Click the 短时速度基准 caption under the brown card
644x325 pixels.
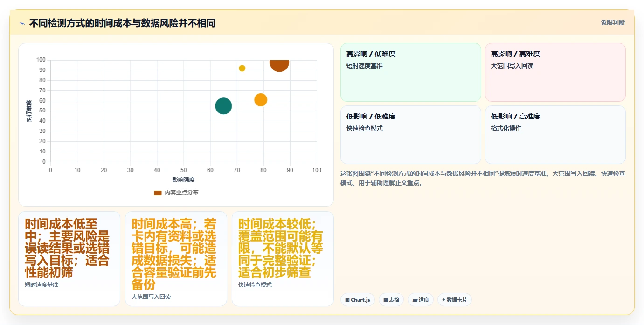tap(42, 285)
